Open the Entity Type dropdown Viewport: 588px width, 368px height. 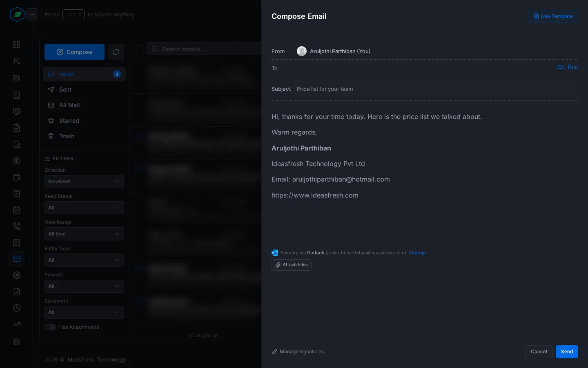84,260
